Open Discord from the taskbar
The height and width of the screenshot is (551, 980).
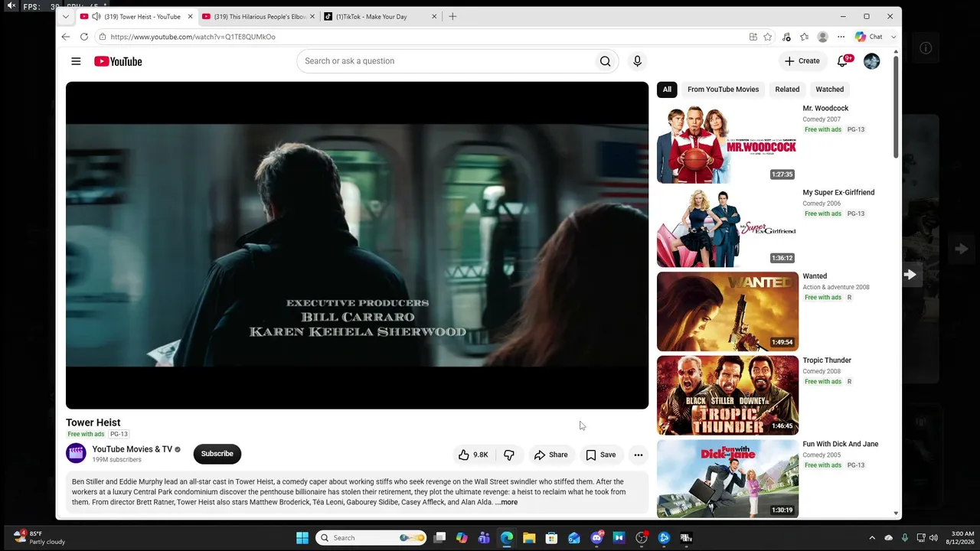(x=597, y=538)
